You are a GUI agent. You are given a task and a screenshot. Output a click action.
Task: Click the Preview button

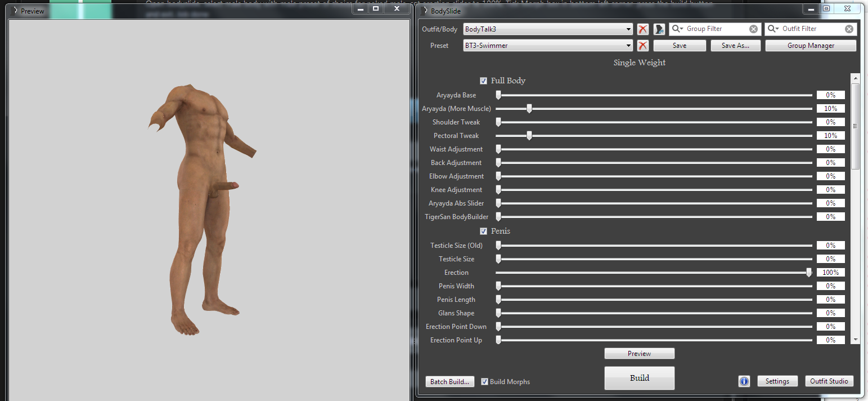[x=639, y=354]
